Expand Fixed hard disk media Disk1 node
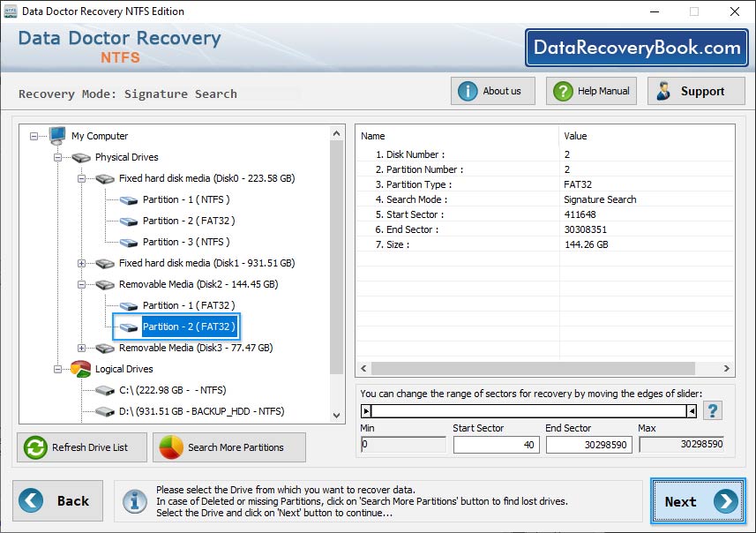The width and height of the screenshot is (756, 533). [80, 263]
